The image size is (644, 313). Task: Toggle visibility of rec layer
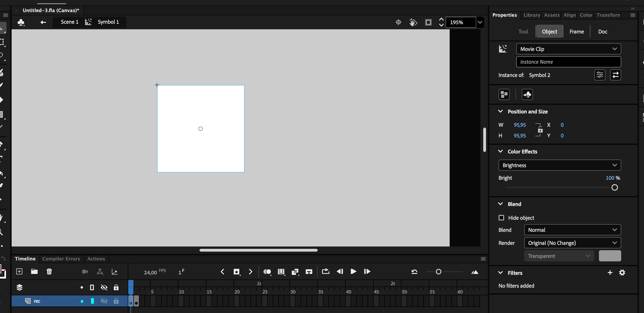(104, 301)
